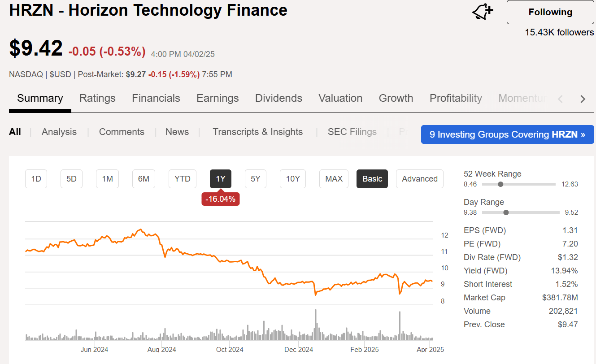Screen dimensions: 596x364
Task: Select the 1D chart range
Action: pos(36,178)
